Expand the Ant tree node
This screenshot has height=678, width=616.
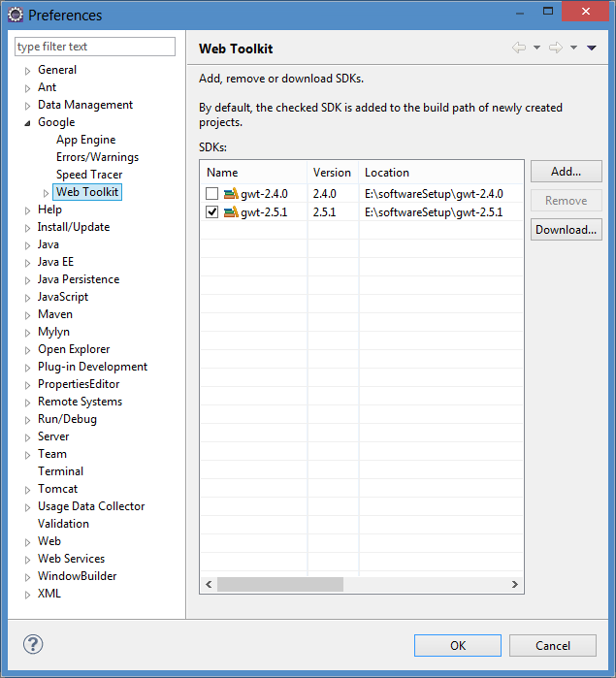pyautogui.click(x=28, y=88)
